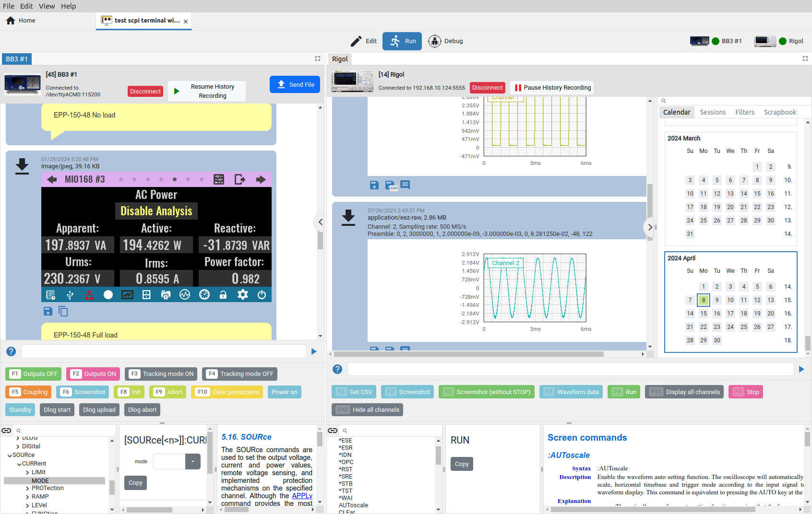Disconnect the Rigol instrument

tap(487, 88)
